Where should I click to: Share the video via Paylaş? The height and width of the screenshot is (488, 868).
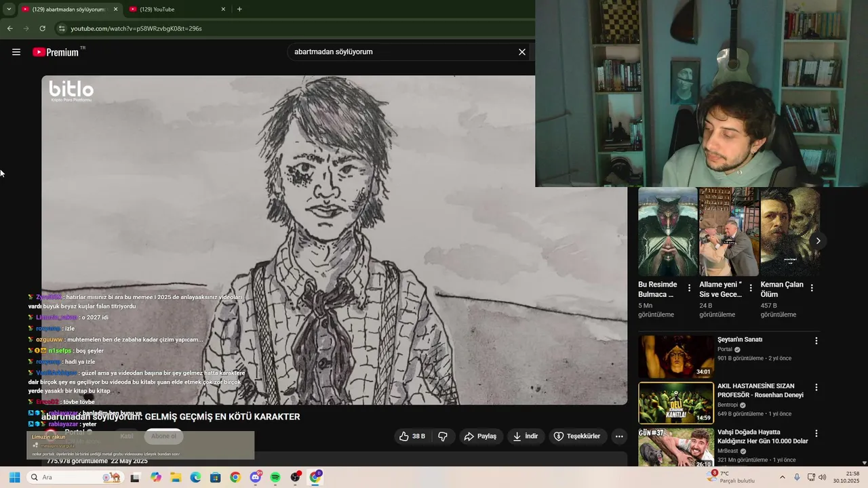click(481, 436)
